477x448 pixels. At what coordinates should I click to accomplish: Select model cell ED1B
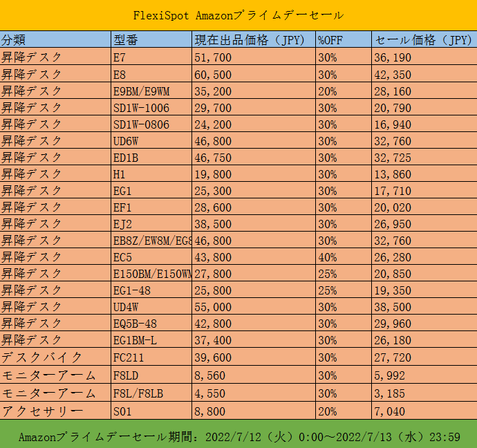click(x=151, y=157)
